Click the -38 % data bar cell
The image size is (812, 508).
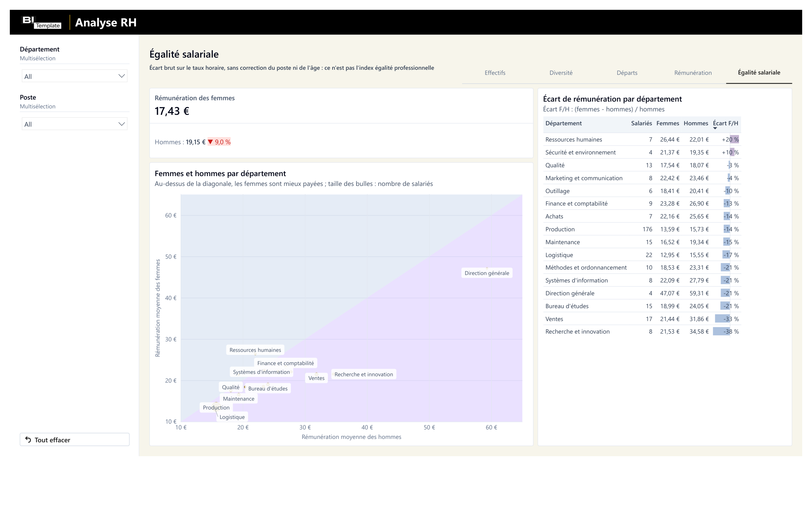point(726,332)
